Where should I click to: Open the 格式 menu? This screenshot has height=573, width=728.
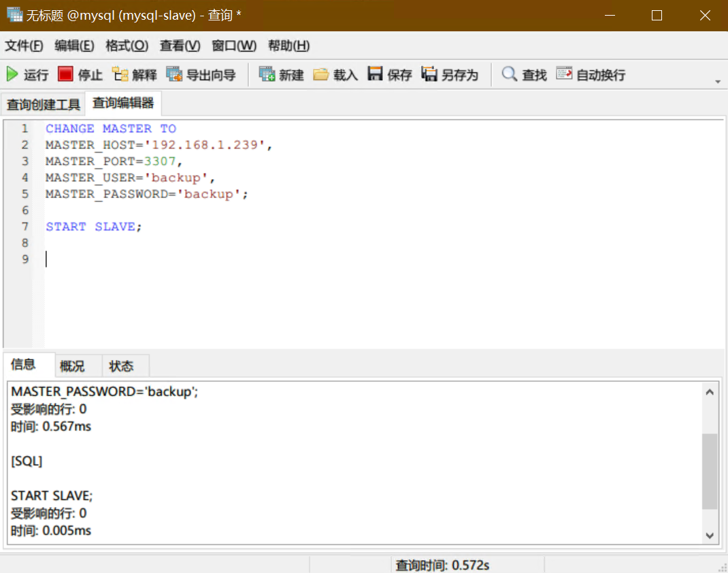pos(127,46)
